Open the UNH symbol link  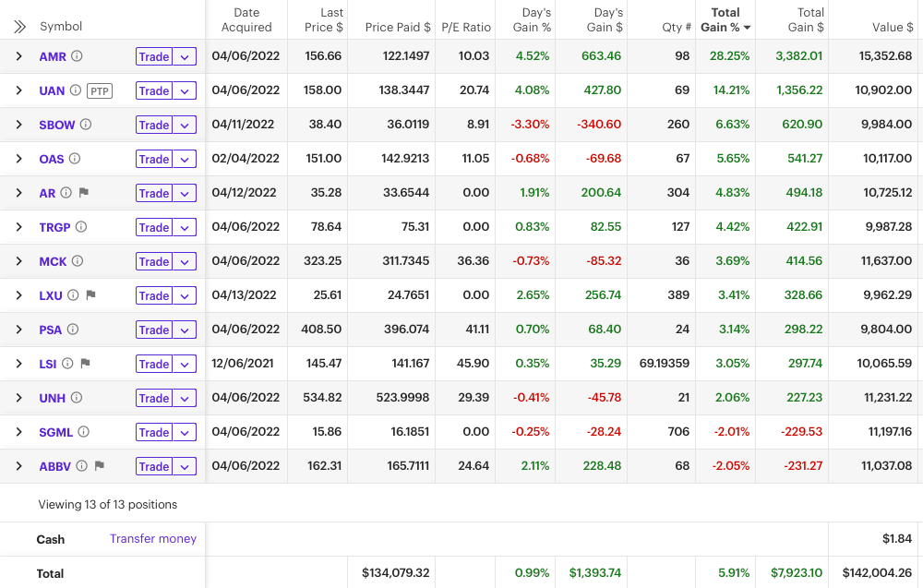coord(53,398)
